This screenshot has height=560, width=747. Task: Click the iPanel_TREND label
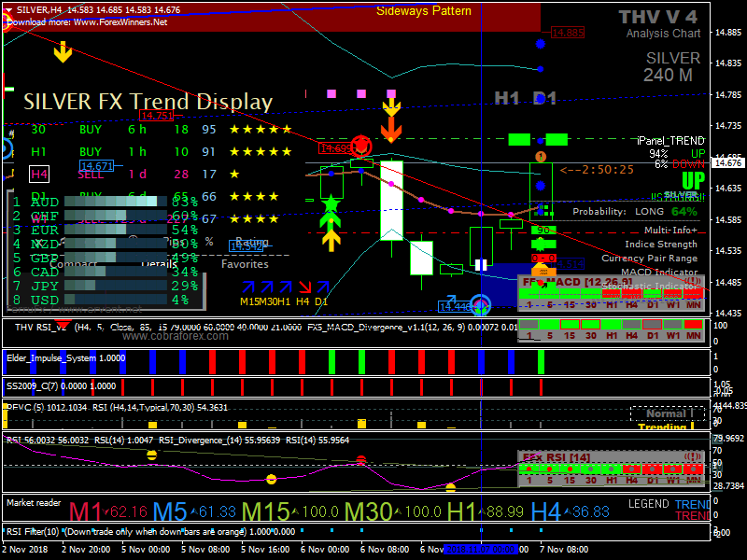[670, 141]
